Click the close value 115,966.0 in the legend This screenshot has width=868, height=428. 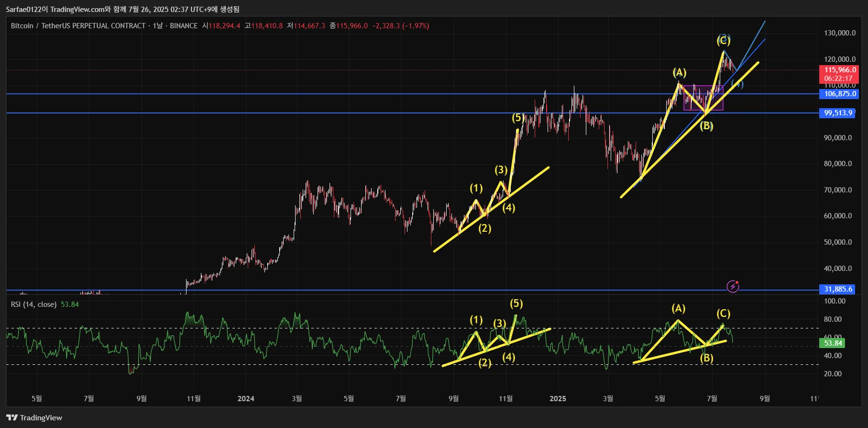[352, 26]
